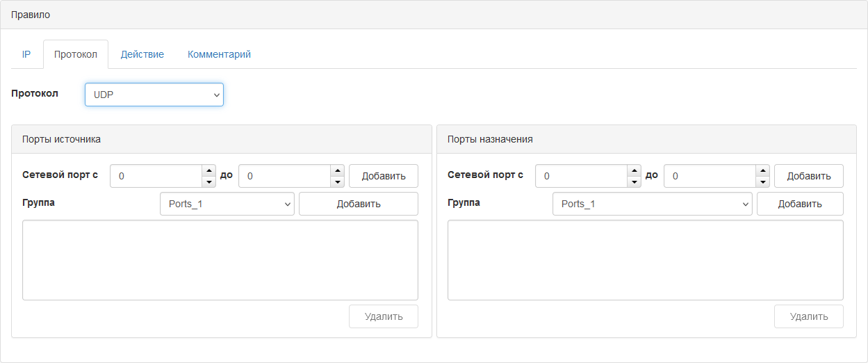Open source ports Ports_1 group dropdown
Viewport: 868px width, 363px height.
[227, 204]
